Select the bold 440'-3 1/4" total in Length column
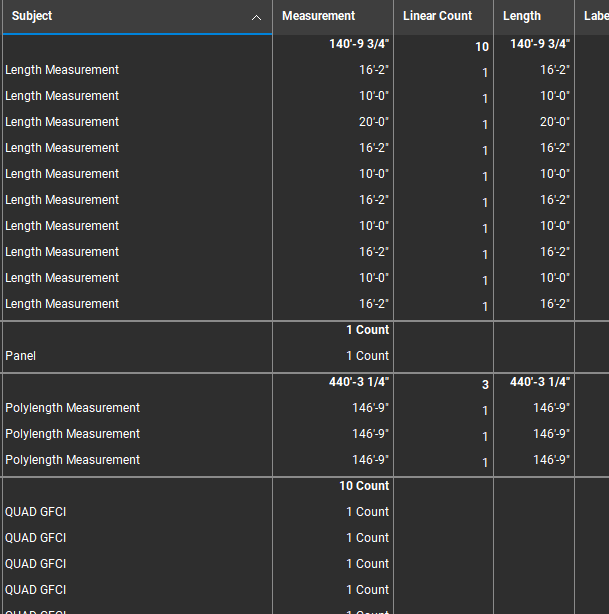 click(x=540, y=382)
